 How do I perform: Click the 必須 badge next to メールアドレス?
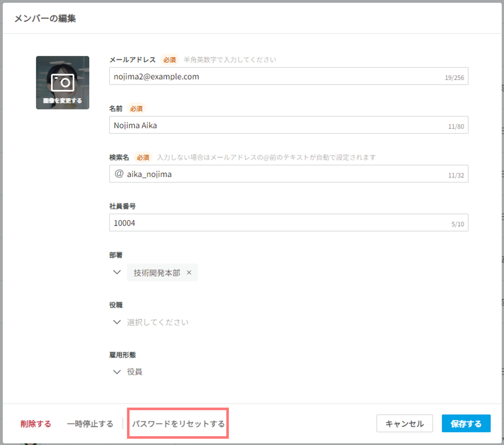tap(170, 60)
